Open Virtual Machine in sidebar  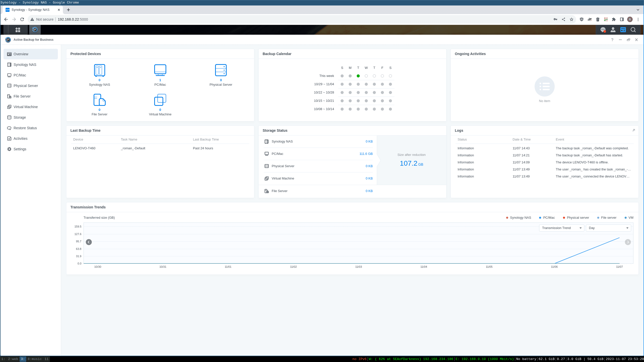pos(31,107)
